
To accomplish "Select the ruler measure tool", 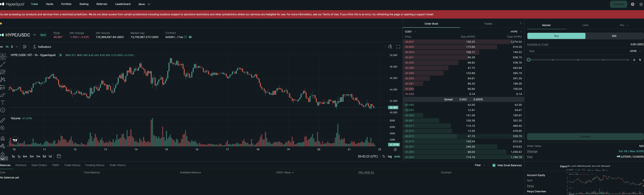I will click(x=3, y=120).
